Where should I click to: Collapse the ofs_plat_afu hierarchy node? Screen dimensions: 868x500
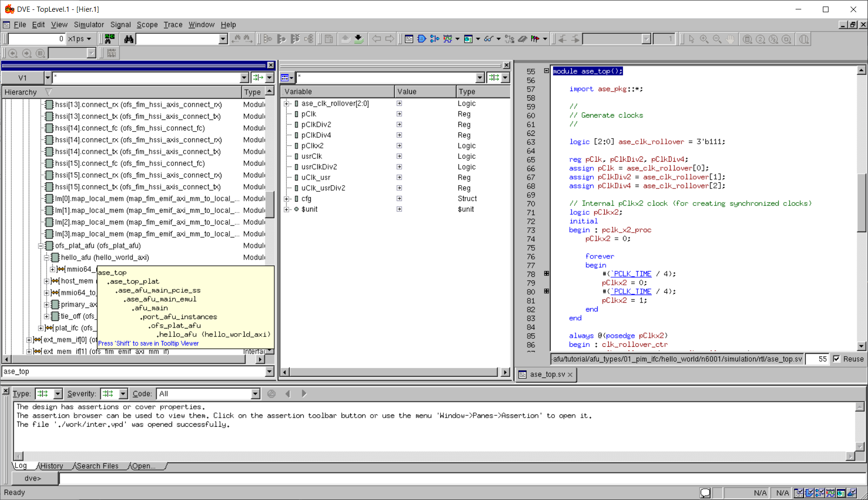tap(41, 246)
